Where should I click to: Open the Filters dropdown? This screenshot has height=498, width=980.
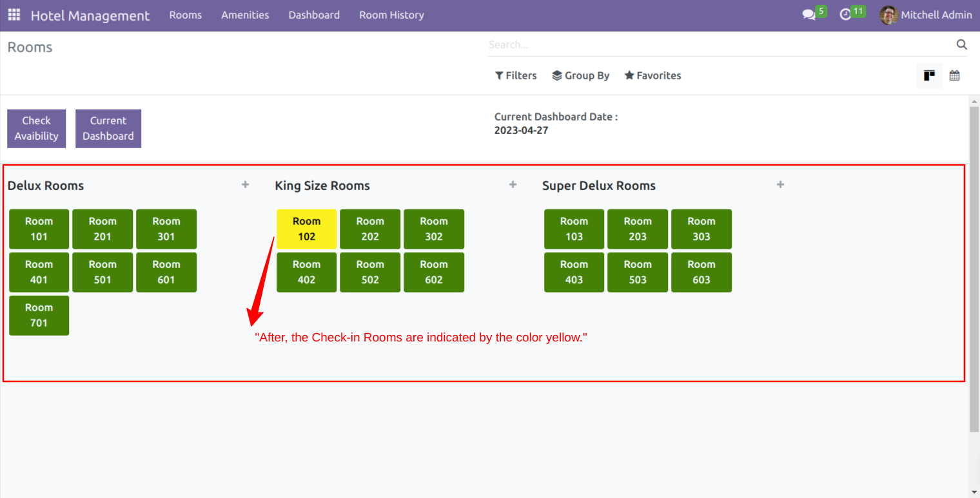click(516, 75)
